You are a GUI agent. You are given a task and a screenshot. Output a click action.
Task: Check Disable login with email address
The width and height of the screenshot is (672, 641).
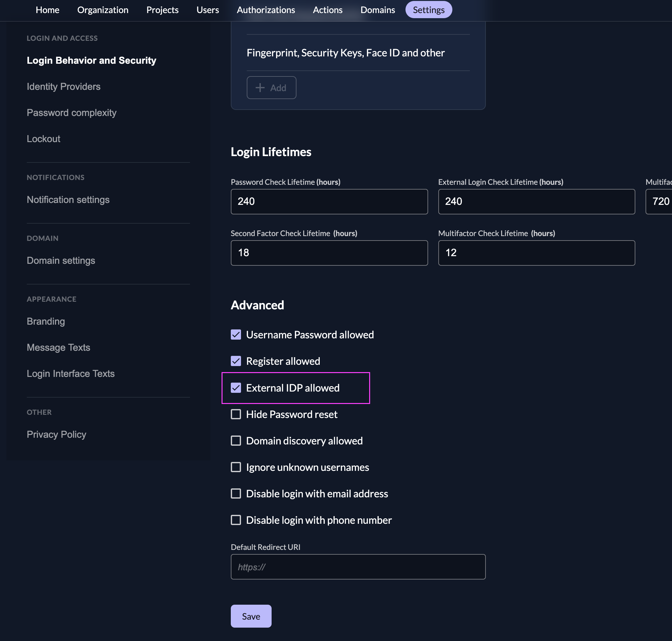pos(236,494)
